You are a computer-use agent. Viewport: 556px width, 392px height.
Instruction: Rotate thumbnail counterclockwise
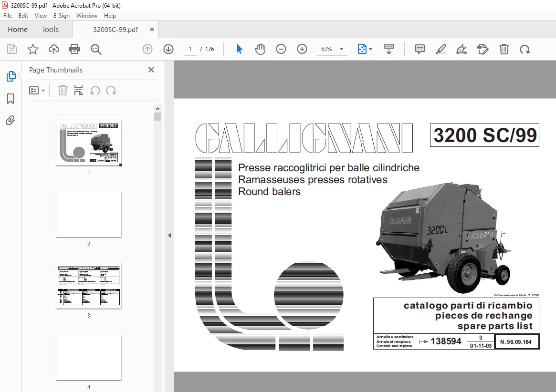click(x=94, y=91)
